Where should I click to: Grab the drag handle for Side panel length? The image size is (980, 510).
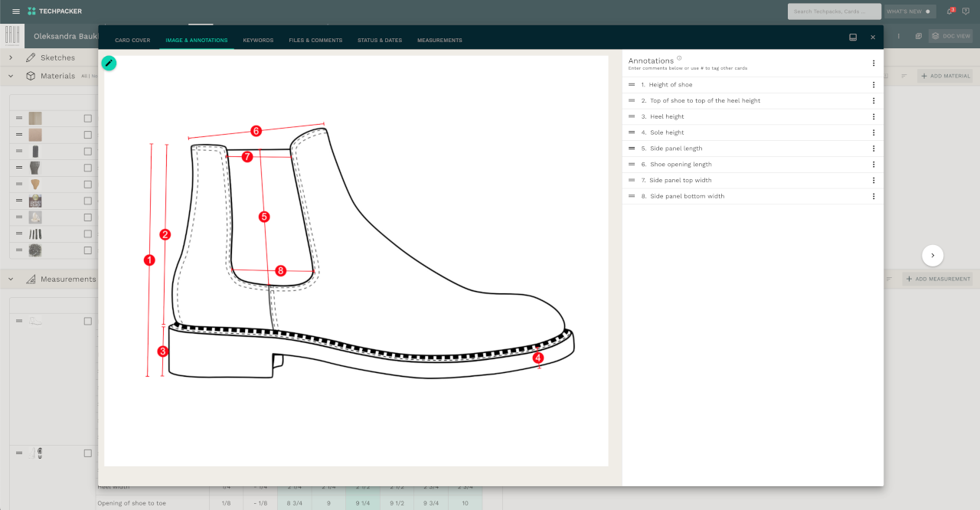pos(632,149)
